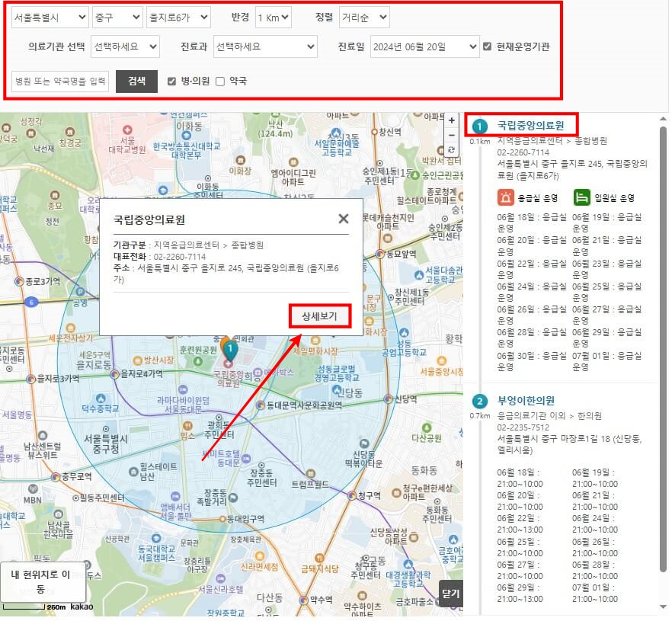
Task: Click the 트럼프월드 label on map
Action: (310, 485)
